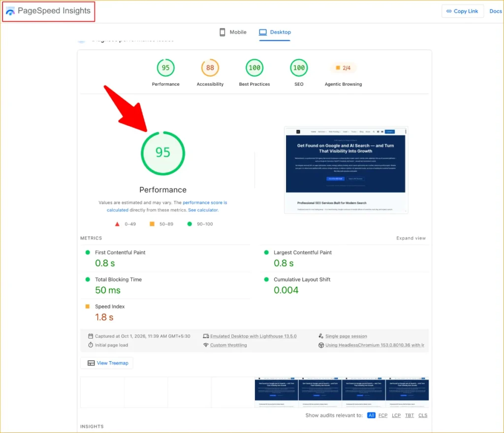The image size is (504, 433).
Task: Click Expand view for metrics
Action: [411, 238]
